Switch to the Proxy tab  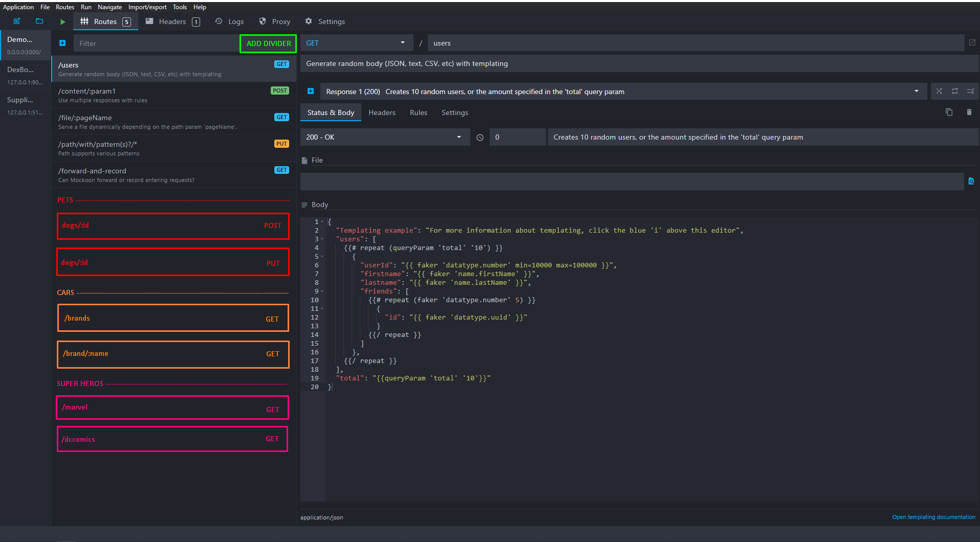click(275, 21)
